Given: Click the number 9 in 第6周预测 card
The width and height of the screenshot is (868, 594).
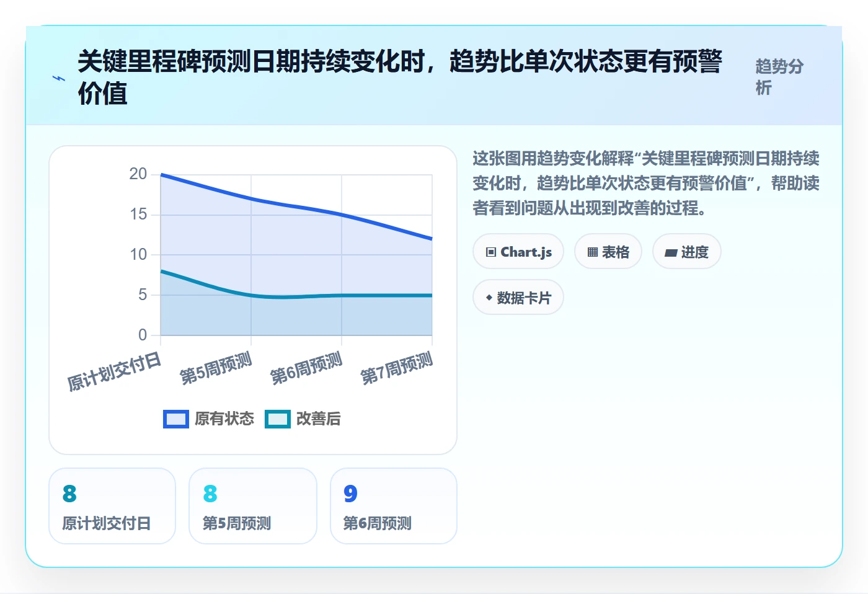Looking at the screenshot, I should click(x=350, y=494).
